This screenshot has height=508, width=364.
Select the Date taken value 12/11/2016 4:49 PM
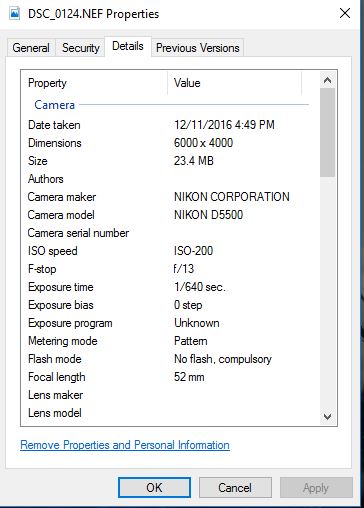coord(224,125)
